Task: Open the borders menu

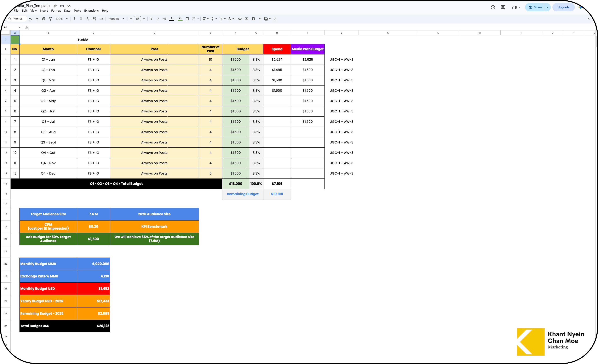Action: [187, 19]
